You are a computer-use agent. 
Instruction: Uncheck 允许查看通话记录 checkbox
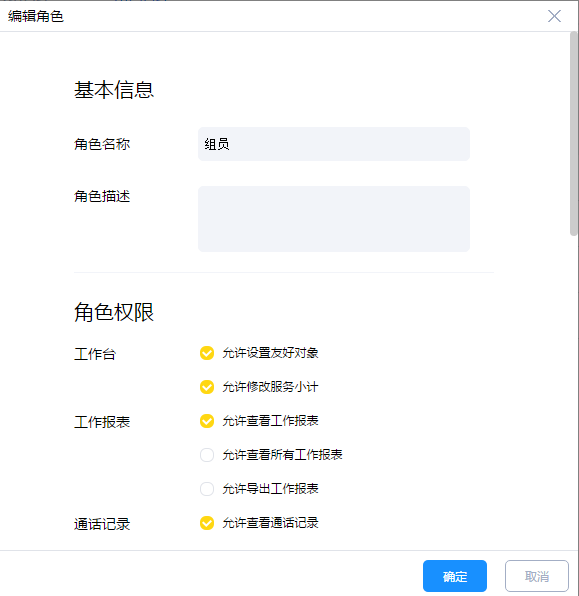coord(207,523)
